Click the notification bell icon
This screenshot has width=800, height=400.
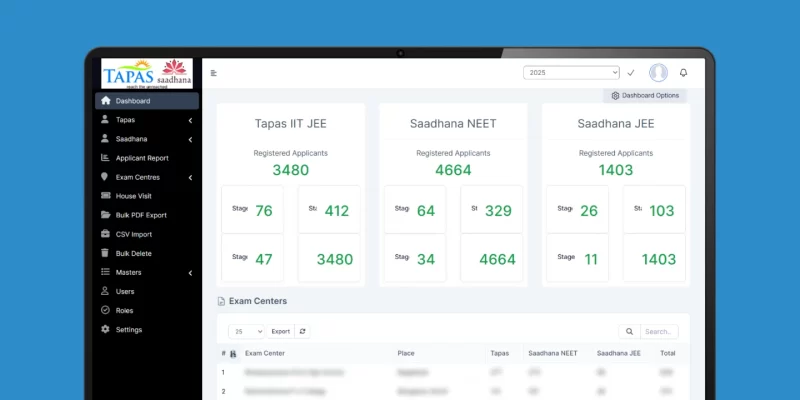[x=683, y=73]
